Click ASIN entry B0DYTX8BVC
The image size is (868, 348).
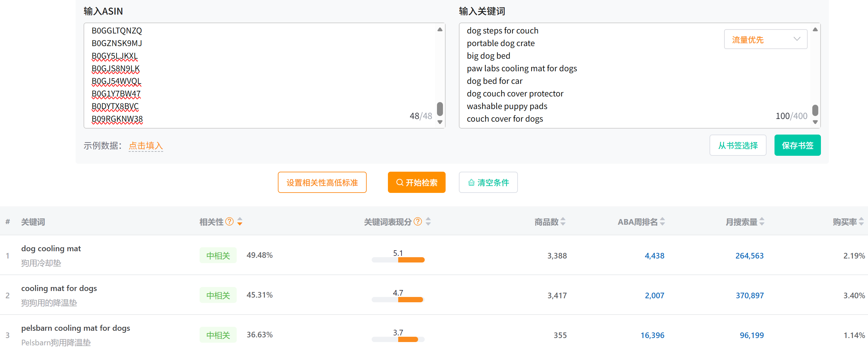(x=115, y=106)
